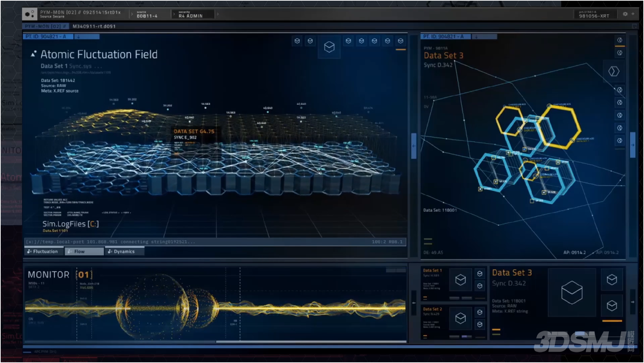This screenshot has height=363, width=644.
Task: Expand the chevron before R4 ADMIN
Action: (174, 14)
